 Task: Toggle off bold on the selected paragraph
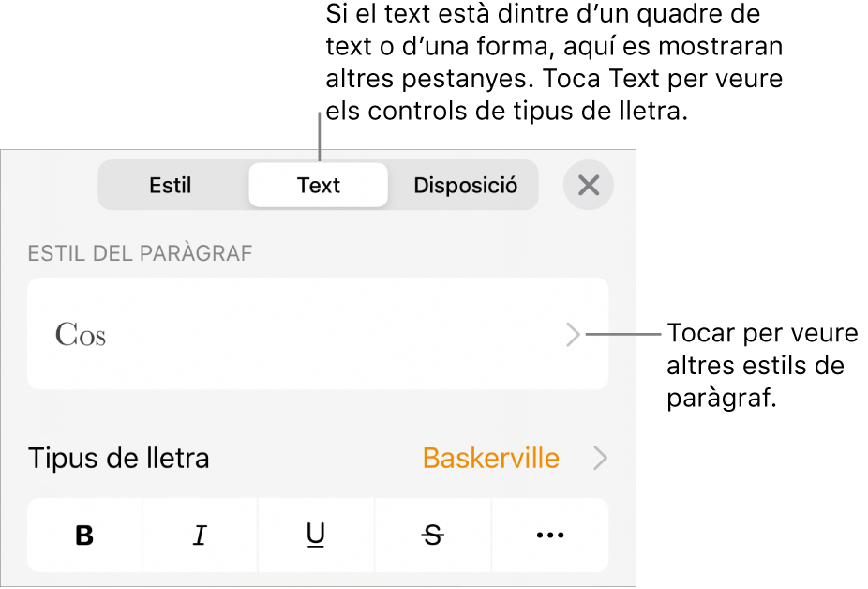tap(83, 535)
